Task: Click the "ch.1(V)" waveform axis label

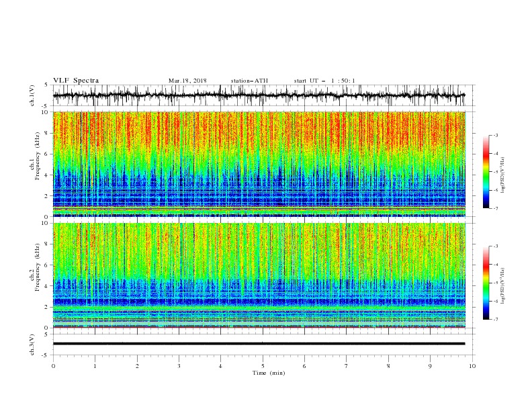Action: coord(32,95)
